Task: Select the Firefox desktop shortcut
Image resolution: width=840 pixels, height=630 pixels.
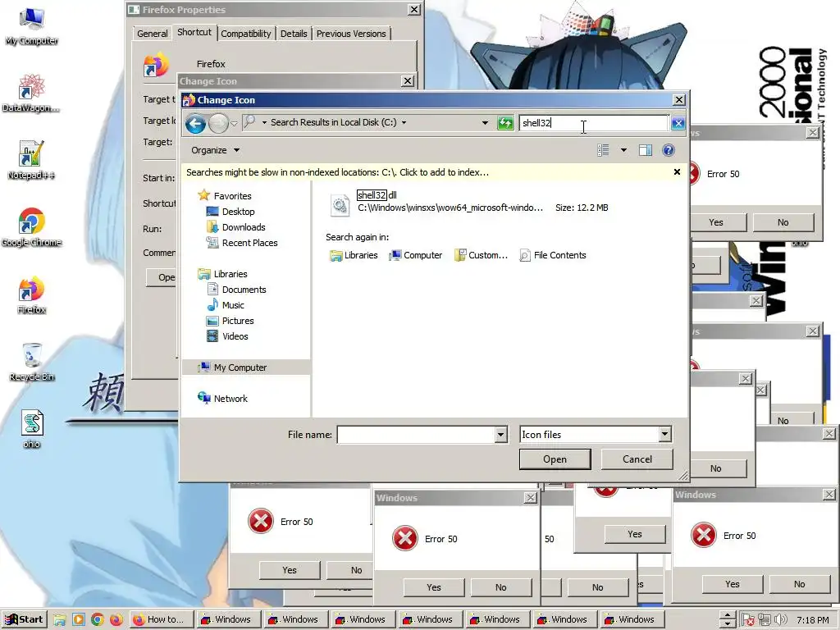Action: point(31,295)
